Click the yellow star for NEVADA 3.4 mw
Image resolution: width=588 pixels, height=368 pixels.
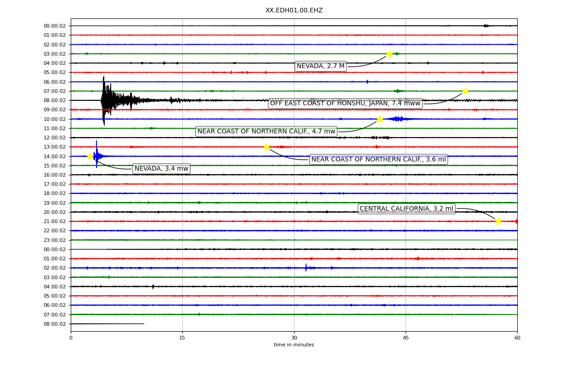[90, 156]
